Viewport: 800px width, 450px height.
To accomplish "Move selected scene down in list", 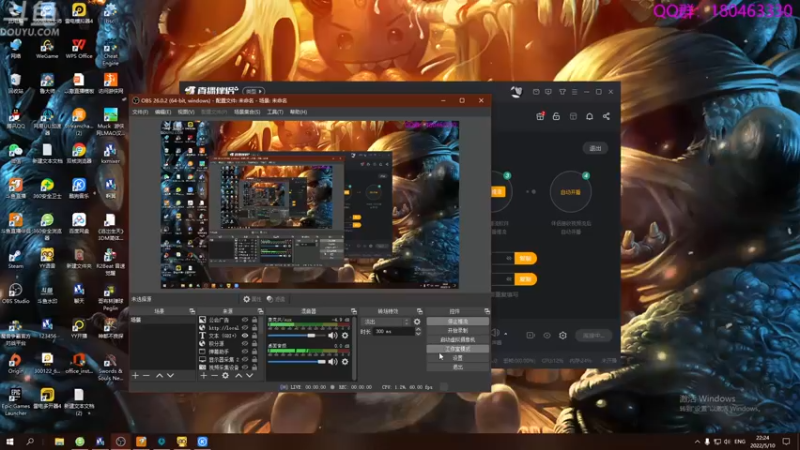I will (x=170, y=376).
